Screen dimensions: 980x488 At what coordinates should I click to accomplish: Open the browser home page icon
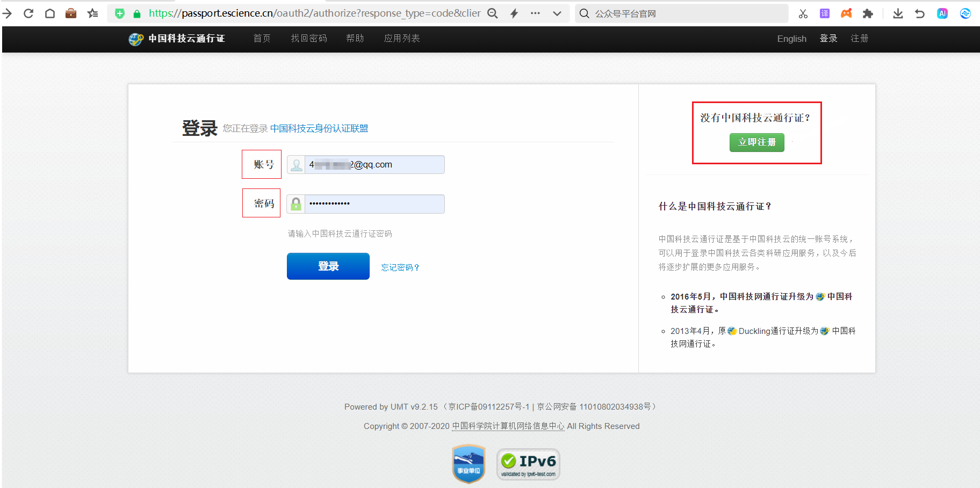(50, 13)
